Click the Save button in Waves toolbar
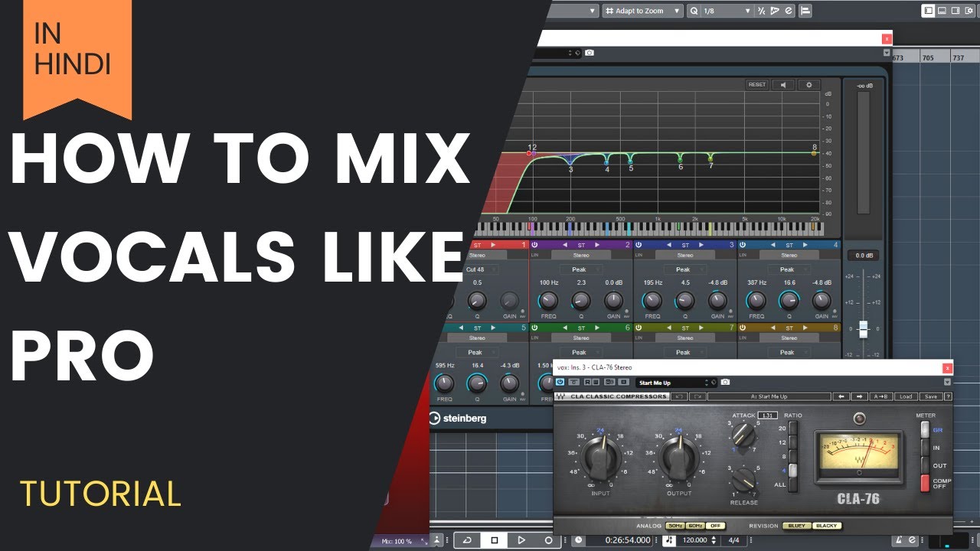Screen dimensions: 980x551 [x=931, y=396]
